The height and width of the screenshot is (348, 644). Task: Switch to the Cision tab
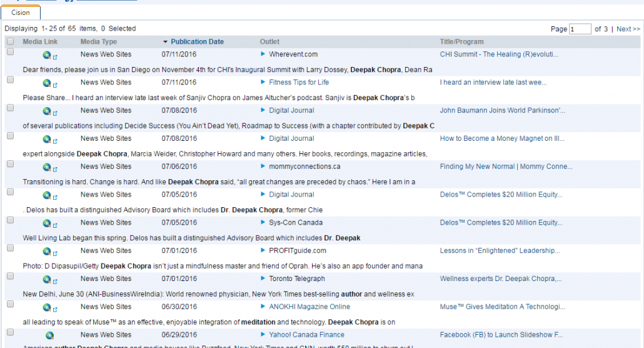21,13
